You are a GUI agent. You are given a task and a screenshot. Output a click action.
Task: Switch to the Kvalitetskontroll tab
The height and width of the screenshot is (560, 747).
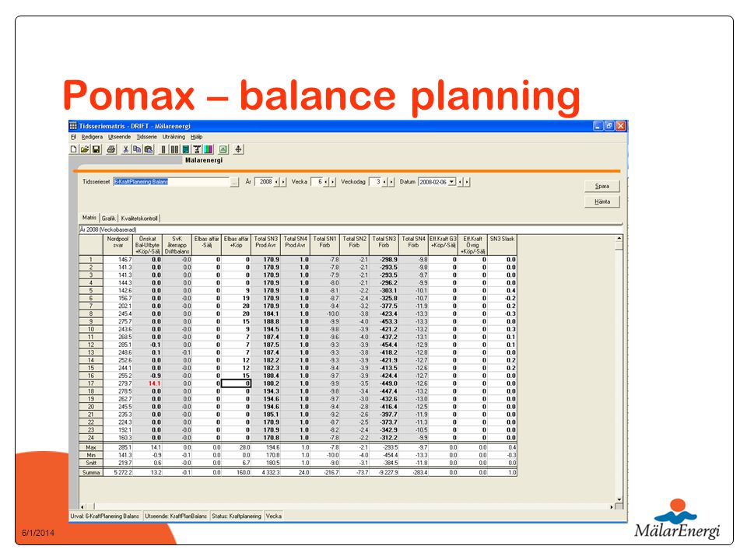pyautogui.click(x=139, y=219)
